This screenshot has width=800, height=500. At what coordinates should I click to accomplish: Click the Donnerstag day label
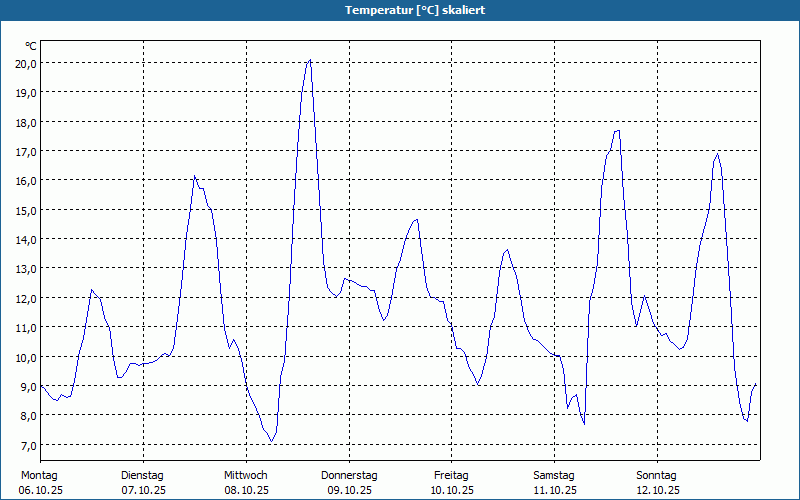[349, 476]
